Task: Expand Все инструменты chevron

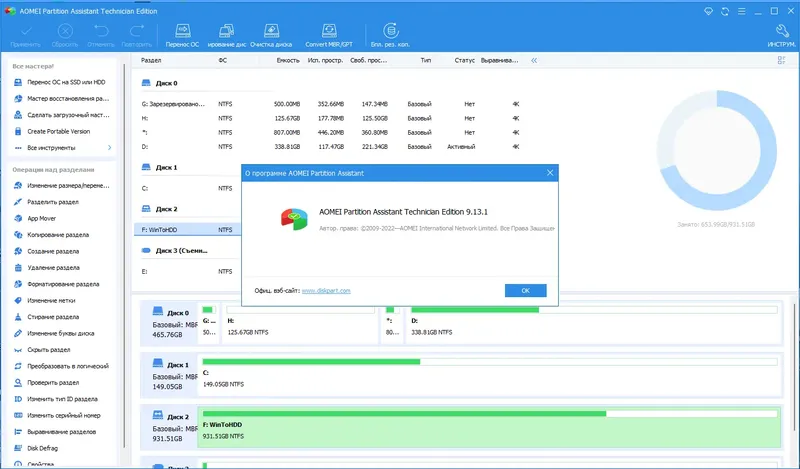Action: (x=110, y=147)
